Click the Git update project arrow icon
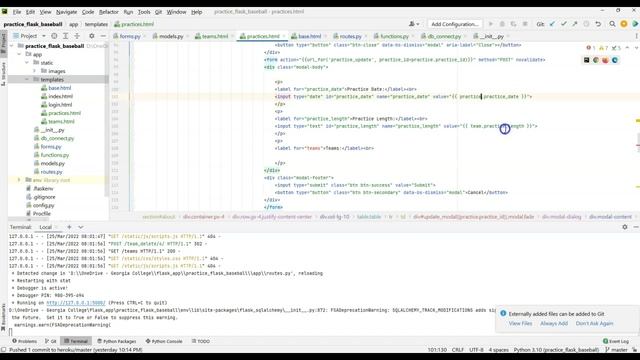 pos(552,24)
